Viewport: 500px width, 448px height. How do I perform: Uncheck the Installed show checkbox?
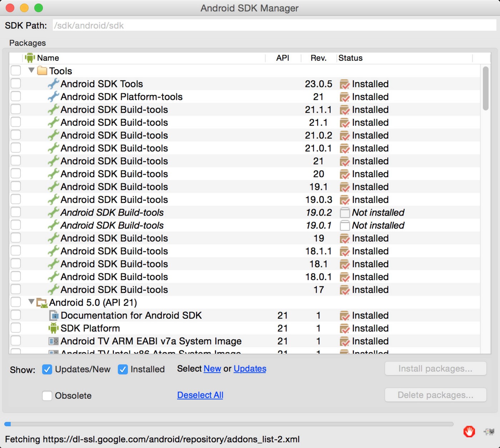click(x=122, y=369)
